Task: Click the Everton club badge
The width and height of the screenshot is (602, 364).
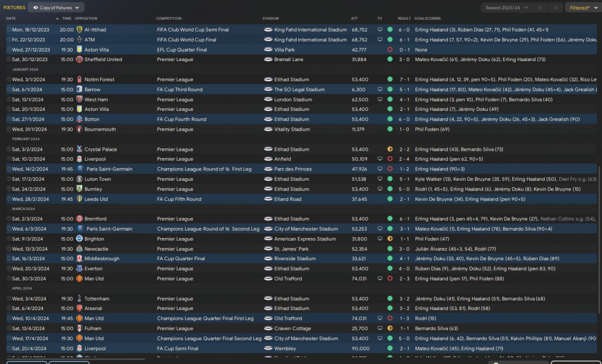Action: pos(79,269)
